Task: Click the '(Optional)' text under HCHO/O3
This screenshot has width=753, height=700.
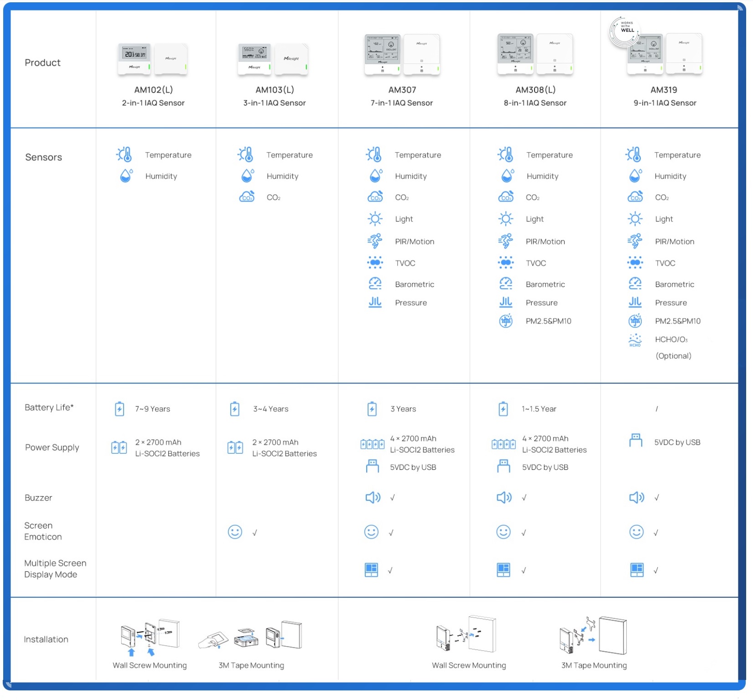Action: coord(674,356)
